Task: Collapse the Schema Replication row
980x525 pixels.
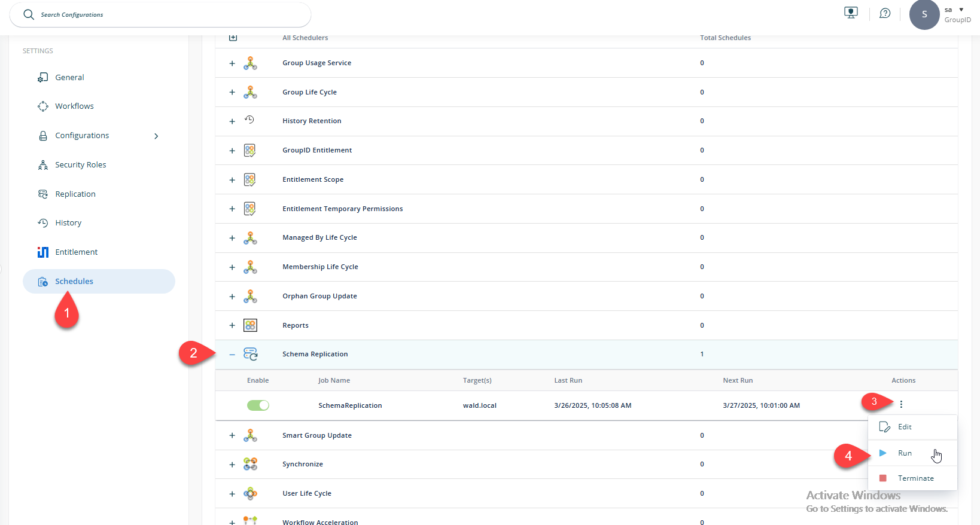Action: click(x=232, y=355)
